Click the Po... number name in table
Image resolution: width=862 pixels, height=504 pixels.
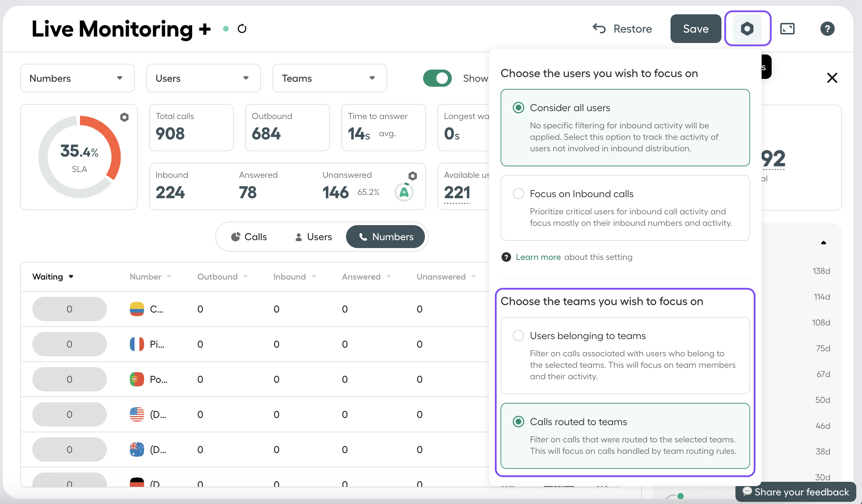(158, 379)
